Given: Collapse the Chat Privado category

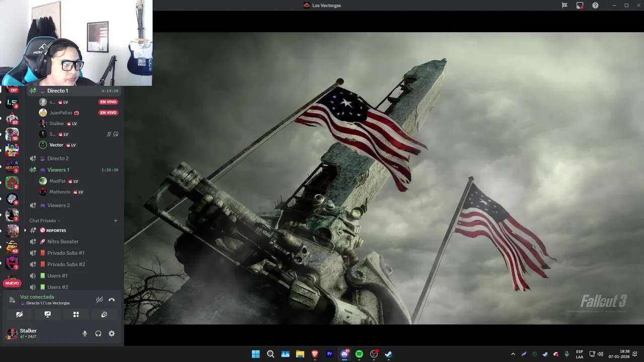Looking at the screenshot, I should (x=45, y=221).
